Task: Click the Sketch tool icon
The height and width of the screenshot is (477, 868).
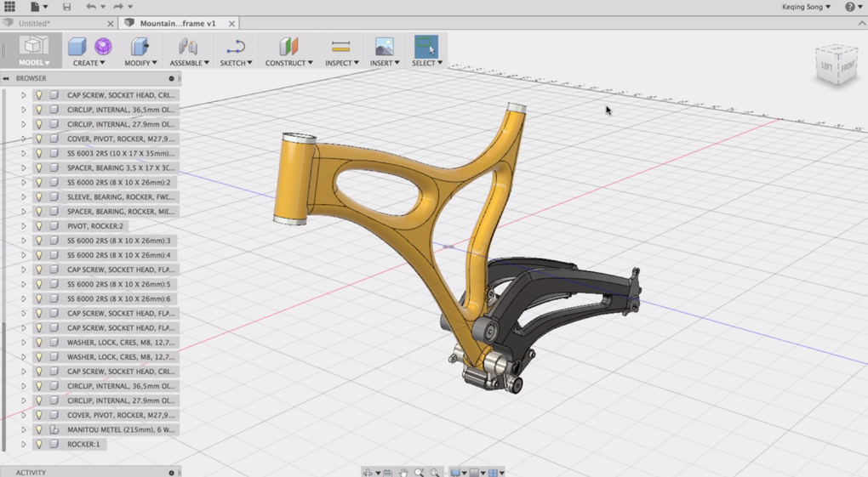Action: [236, 46]
